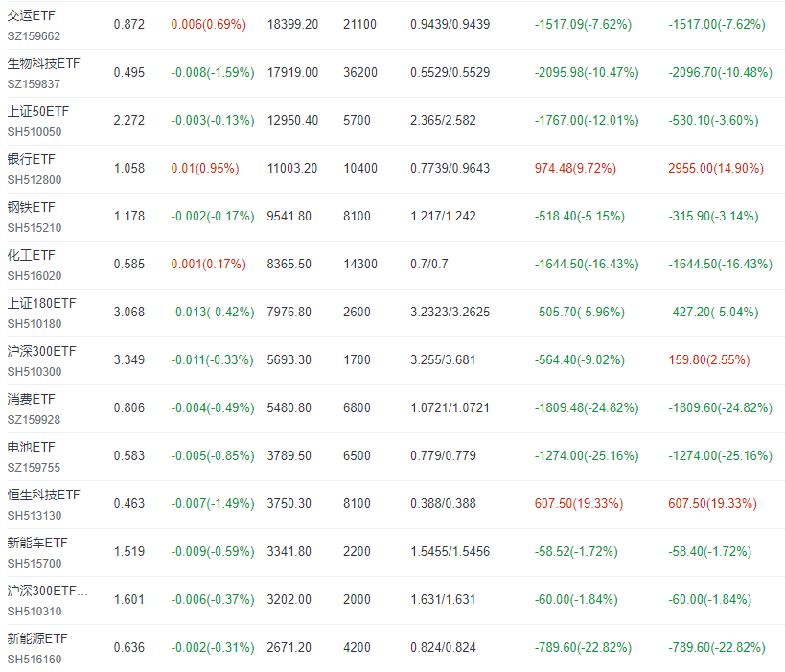Select stock code SH516020
785x672 pixels.
tap(35, 276)
